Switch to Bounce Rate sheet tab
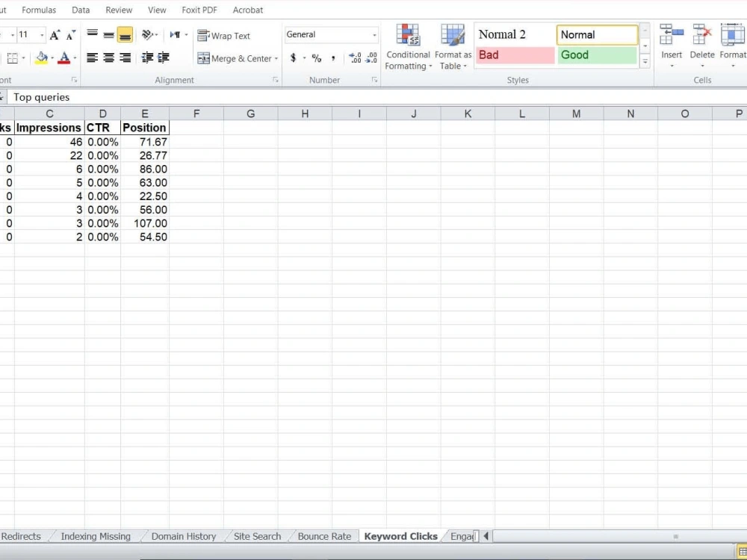Image resolution: width=747 pixels, height=560 pixels. 324,536
